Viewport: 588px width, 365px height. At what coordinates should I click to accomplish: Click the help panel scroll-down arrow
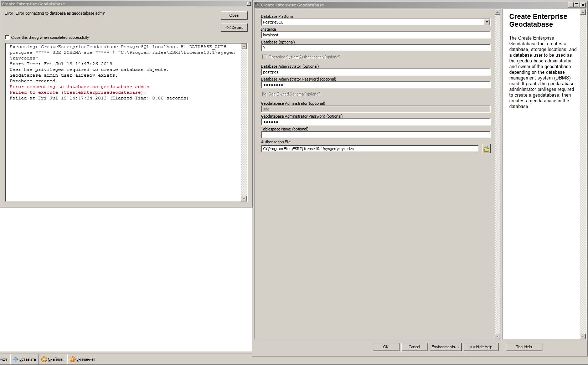[x=583, y=336]
